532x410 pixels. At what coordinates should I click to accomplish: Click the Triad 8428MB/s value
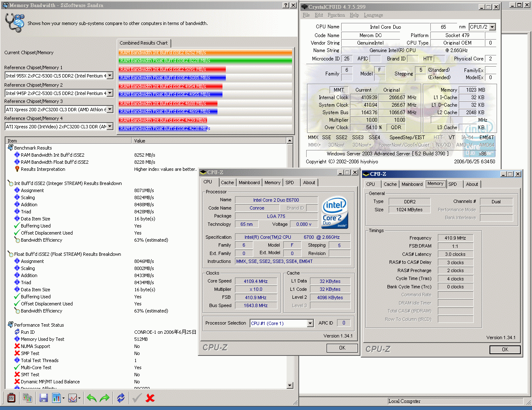[x=144, y=212]
